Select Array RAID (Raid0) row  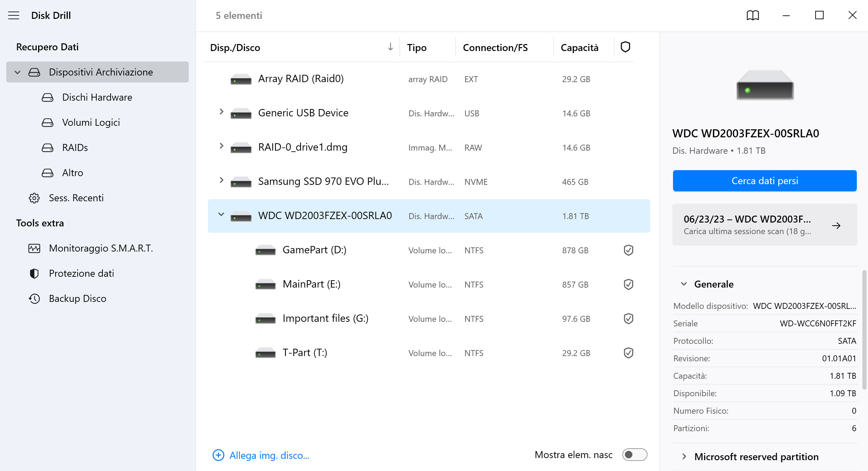(429, 79)
